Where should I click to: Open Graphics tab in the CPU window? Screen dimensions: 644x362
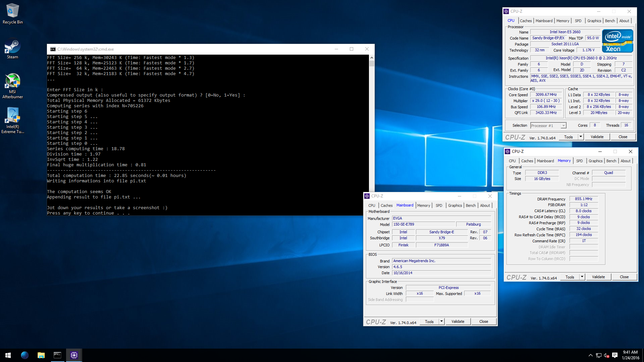594,21
